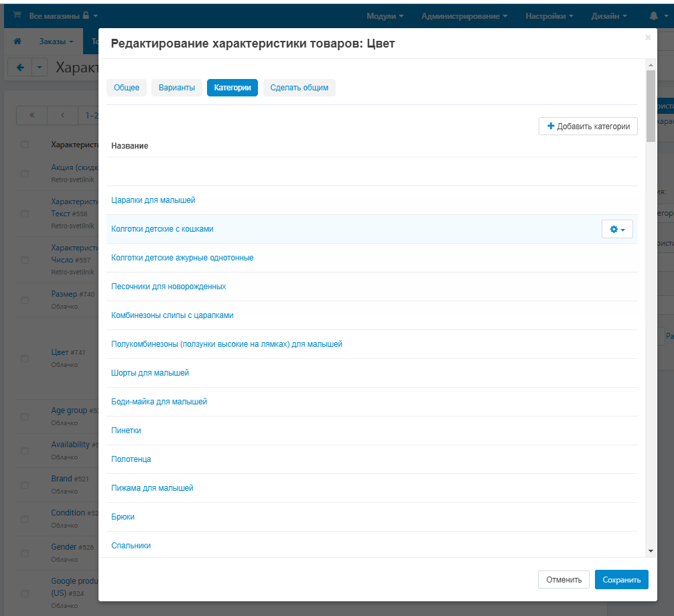Screen dimensions: 674x616
Task: Go to first page double-arrow button
Action: (x=31, y=115)
